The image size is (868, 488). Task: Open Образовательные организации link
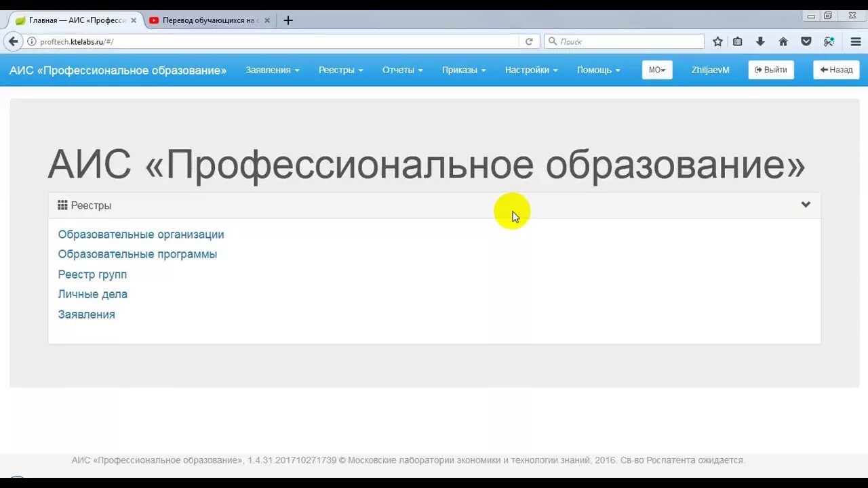click(x=141, y=235)
